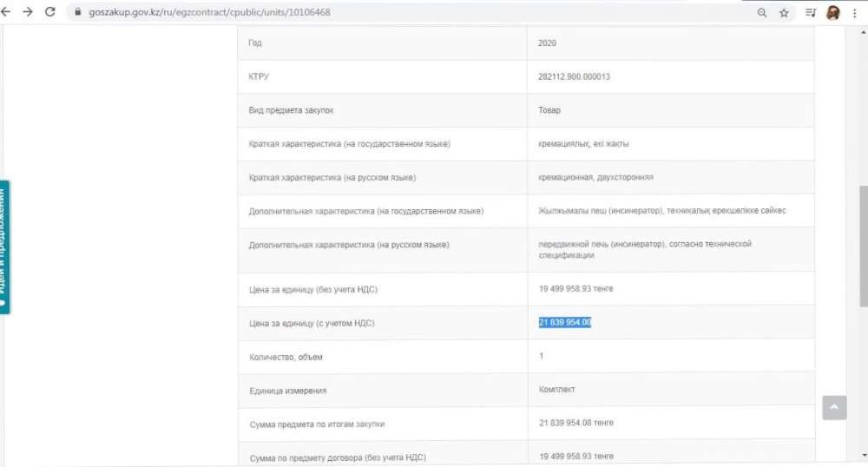Image resolution: width=868 pixels, height=467 pixels.
Task: Click the 'Цена за единицу (без учета НДС)' label
Action: coord(312,289)
